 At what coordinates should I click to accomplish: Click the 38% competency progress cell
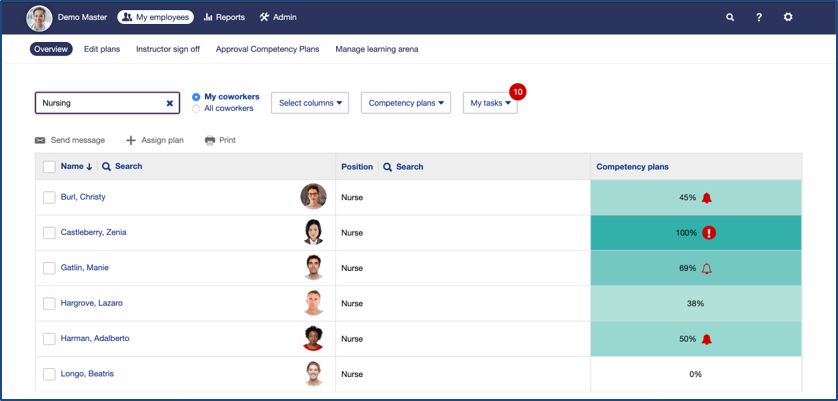tap(696, 303)
